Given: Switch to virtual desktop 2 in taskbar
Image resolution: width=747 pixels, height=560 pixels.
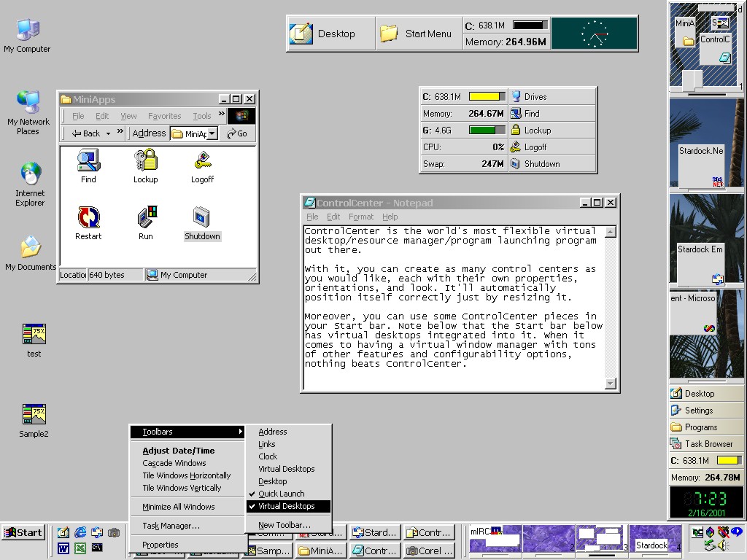Looking at the screenshot, I should (549, 539).
